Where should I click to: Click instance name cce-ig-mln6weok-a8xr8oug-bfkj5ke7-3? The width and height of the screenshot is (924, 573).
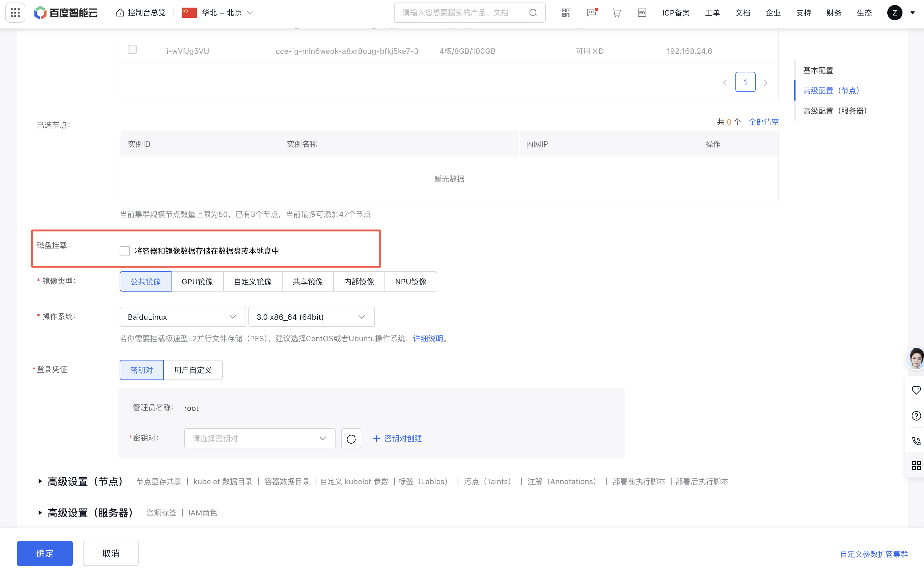click(346, 51)
